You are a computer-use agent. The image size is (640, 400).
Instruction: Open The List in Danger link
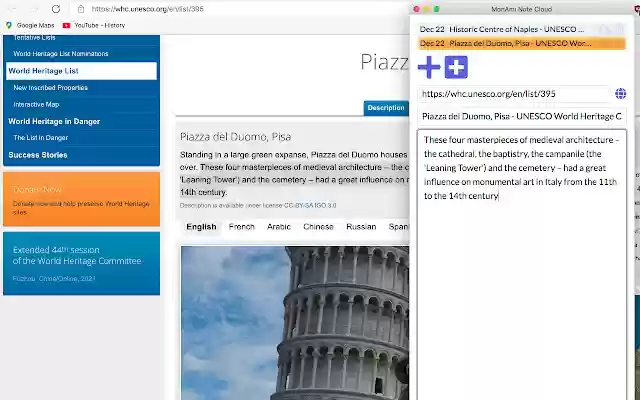coord(41,138)
